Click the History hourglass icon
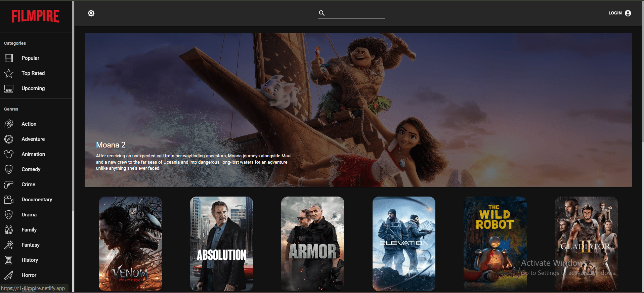644x293 pixels. click(x=9, y=260)
